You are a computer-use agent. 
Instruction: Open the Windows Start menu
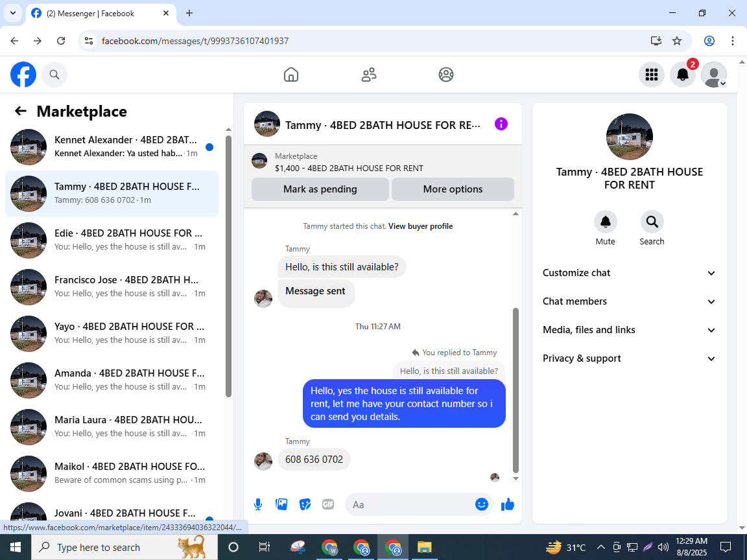tap(16, 547)
